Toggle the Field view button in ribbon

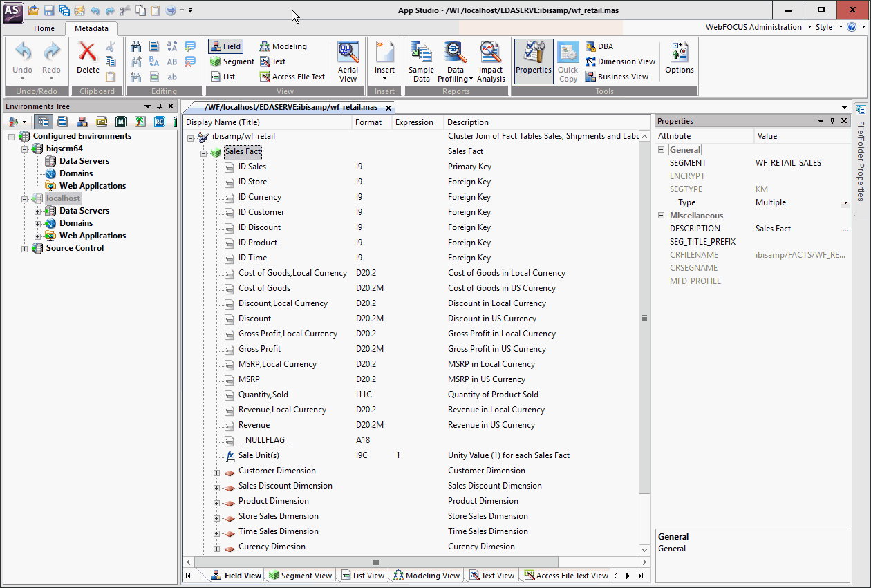(225, 46)
